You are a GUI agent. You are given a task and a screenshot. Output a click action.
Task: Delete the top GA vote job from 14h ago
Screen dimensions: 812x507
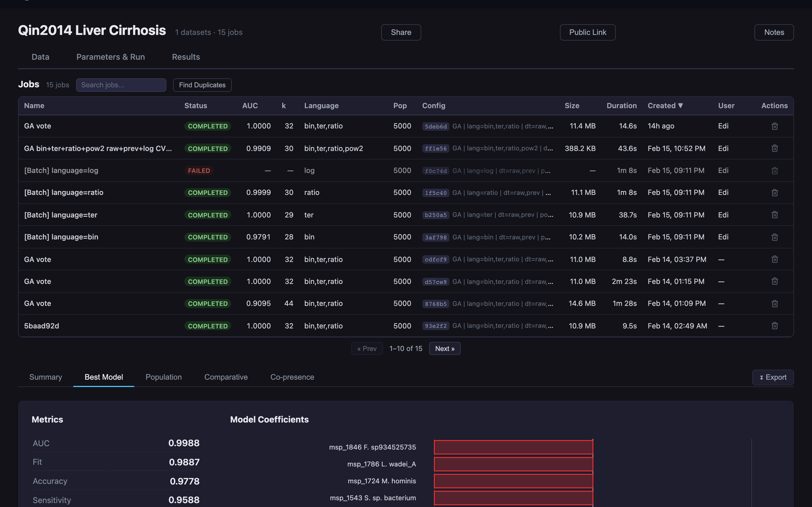pos(775,126)
